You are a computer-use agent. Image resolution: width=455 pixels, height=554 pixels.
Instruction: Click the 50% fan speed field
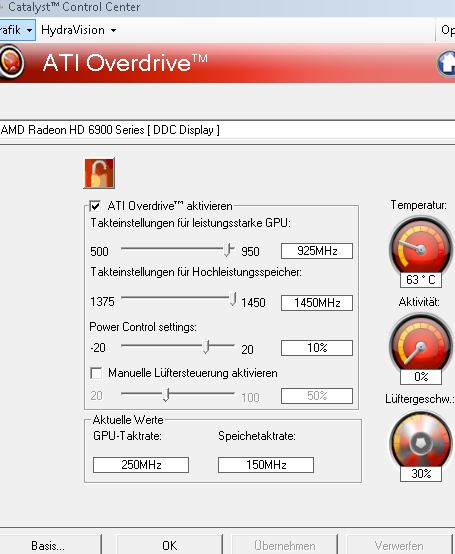pyautogui.click(x=317, y=396)
